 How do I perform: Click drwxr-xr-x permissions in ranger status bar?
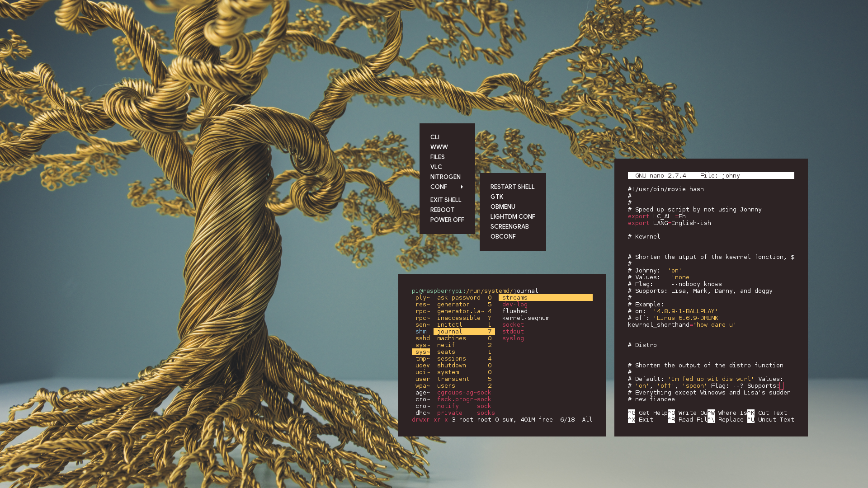click(430, 419)
